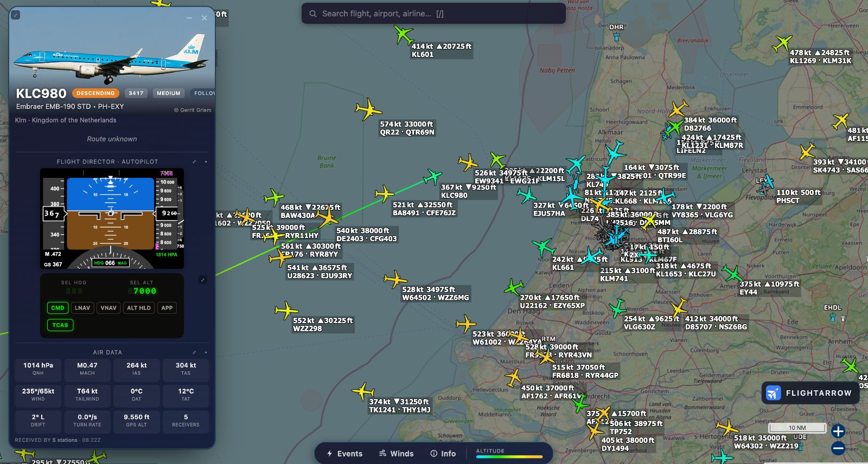Screen dimensions: 868x464
Task: Select the VLG630Z aircraft icon
Action: pos(617,309)
